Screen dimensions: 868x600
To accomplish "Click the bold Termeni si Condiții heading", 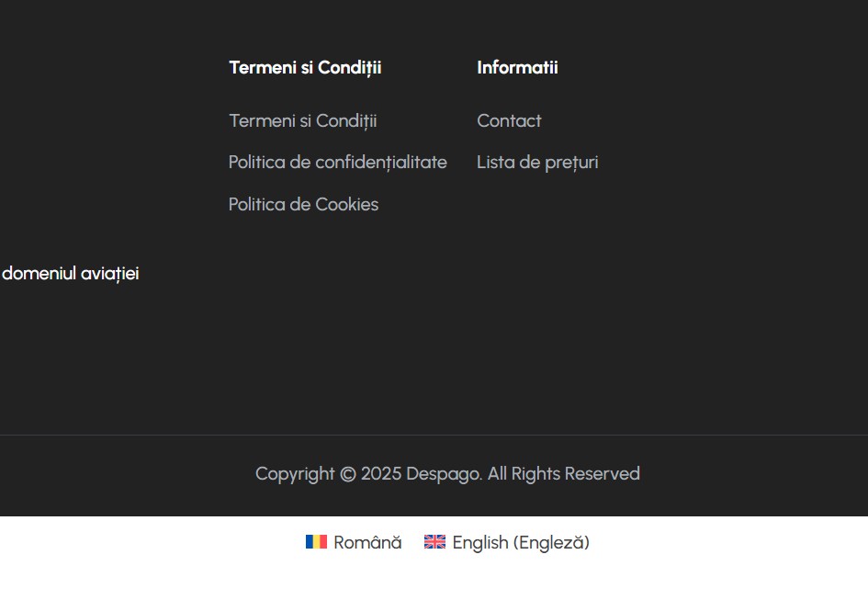I will [305, 68].
